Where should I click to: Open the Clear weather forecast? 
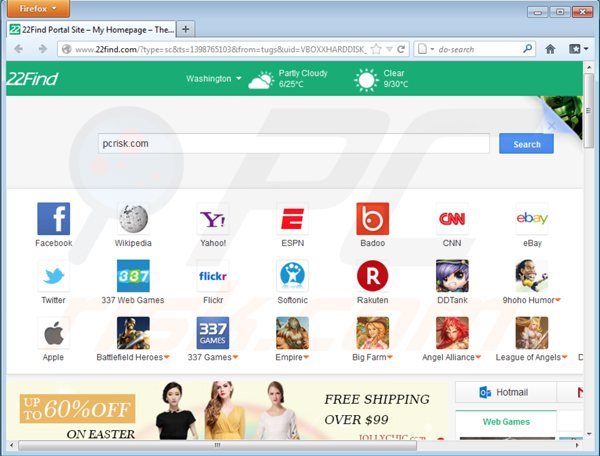[381, 79]
